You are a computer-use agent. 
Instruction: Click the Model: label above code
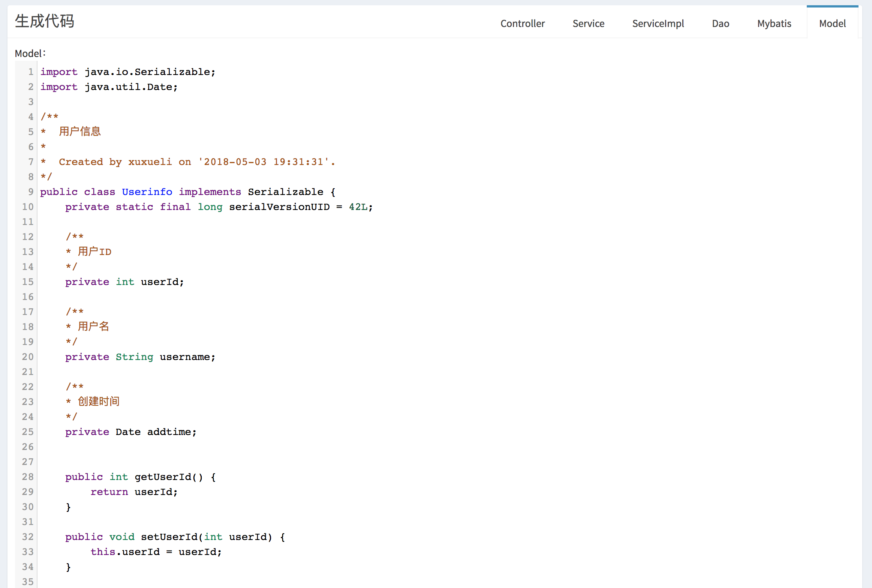[x=30, y=54]
